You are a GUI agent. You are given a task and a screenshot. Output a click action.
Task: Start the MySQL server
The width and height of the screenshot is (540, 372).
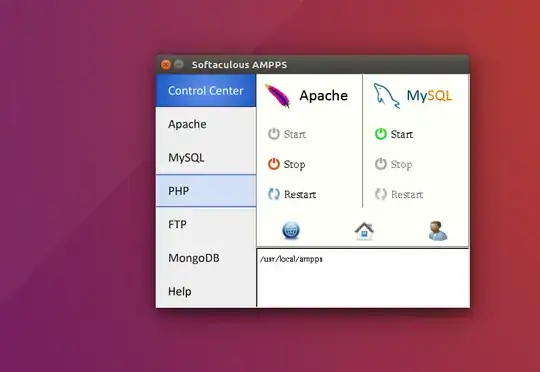[394, 134]
